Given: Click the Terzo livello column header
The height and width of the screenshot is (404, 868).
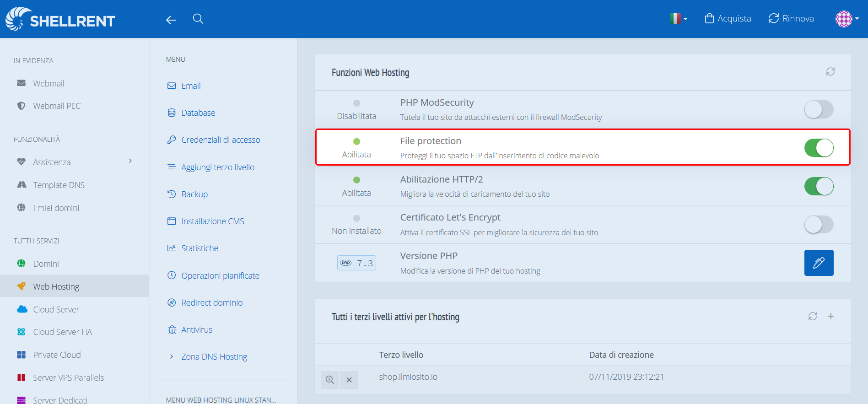Looking at the screenshot, I should 401,355.
